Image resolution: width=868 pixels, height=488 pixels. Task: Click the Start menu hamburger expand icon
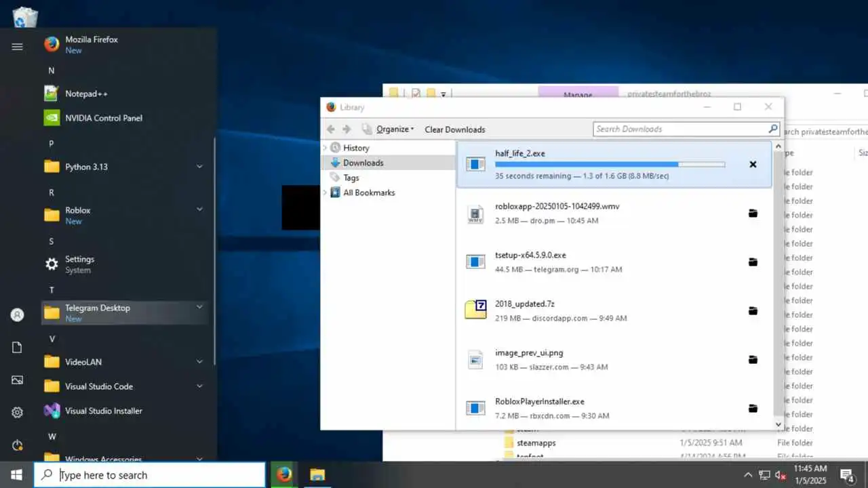point(17,46)
